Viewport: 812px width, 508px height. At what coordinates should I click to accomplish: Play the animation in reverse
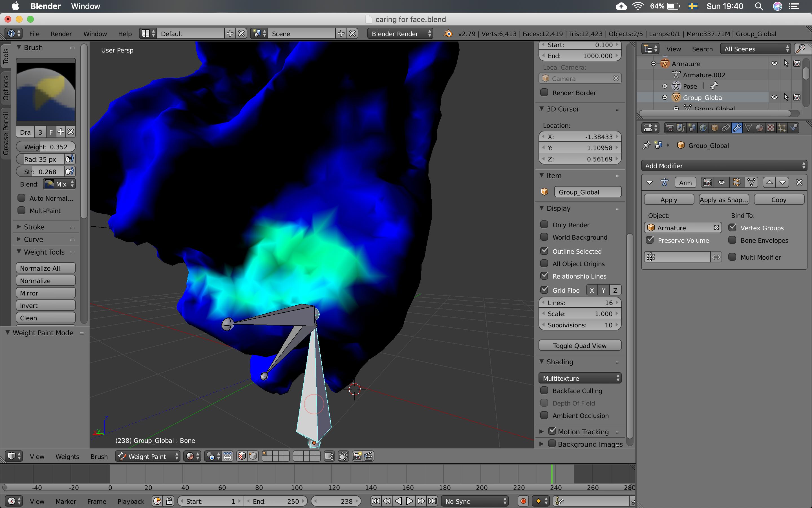click(x=398, y=501)
